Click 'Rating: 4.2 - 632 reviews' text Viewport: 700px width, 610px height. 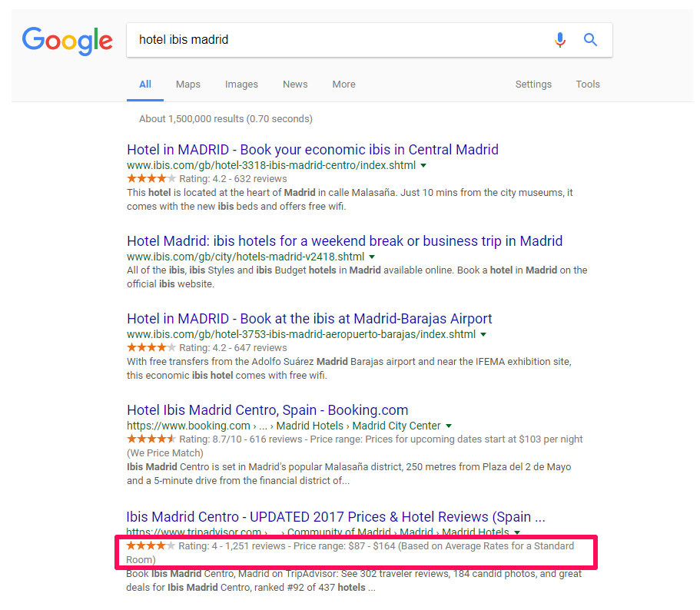point(233,179)
